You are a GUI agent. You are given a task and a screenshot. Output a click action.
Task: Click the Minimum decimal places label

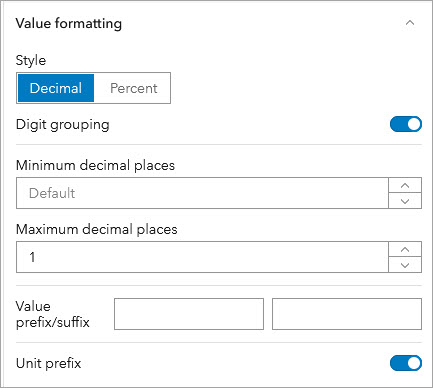[x=95, y=165]
